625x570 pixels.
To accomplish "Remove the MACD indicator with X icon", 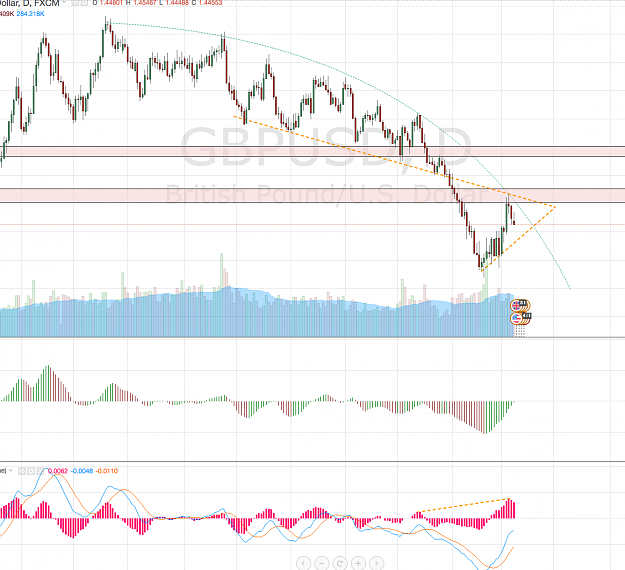I will (x=40, y=471).
